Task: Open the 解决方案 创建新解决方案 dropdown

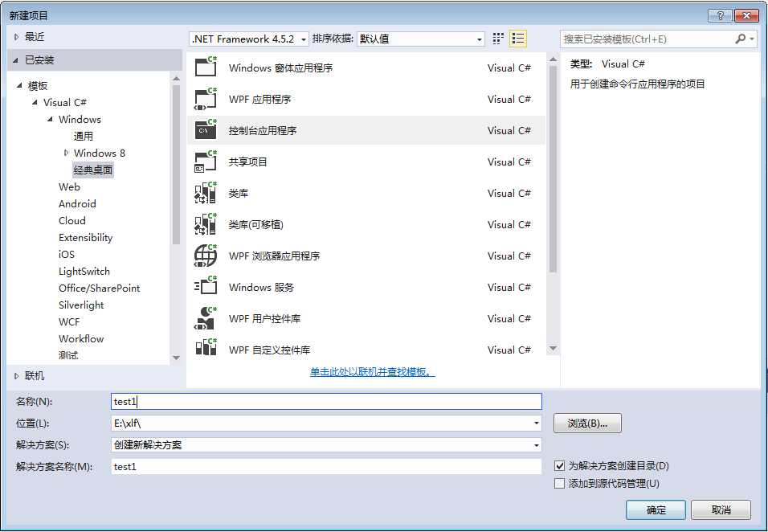Action: [x=537, y=445]
